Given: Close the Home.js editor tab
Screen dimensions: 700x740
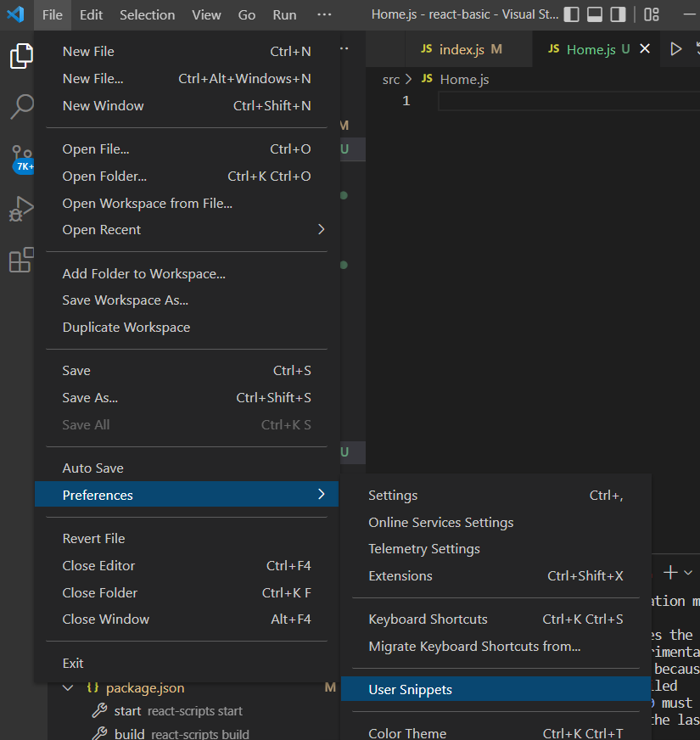Looking at the screenshot, I should (645, 48).
